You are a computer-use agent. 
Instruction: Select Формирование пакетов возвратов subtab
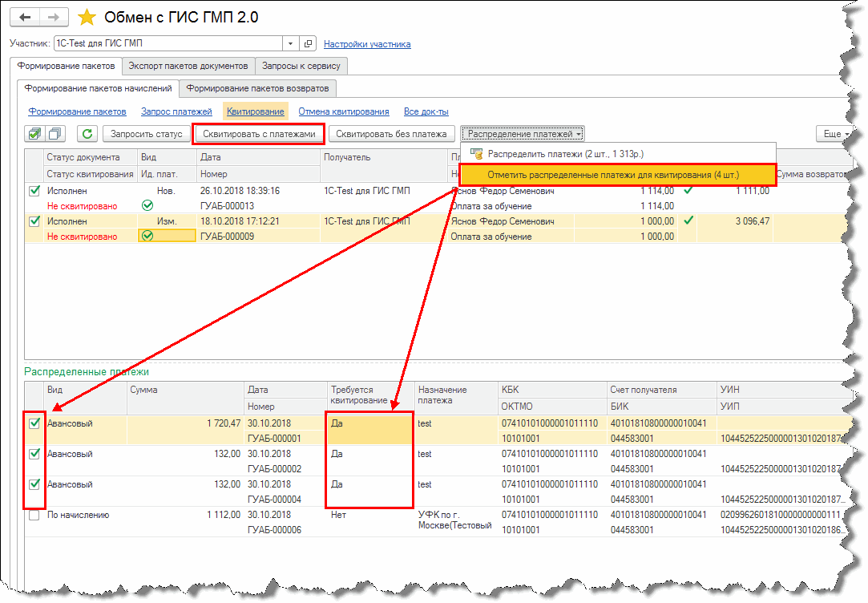[x=257, y=88]
